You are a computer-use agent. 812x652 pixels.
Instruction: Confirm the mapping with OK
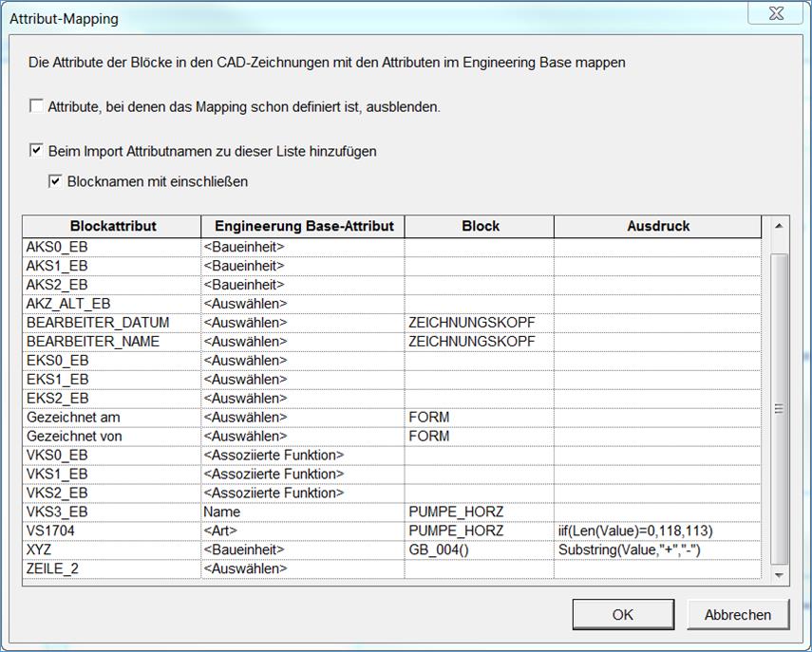coord(623,614)
